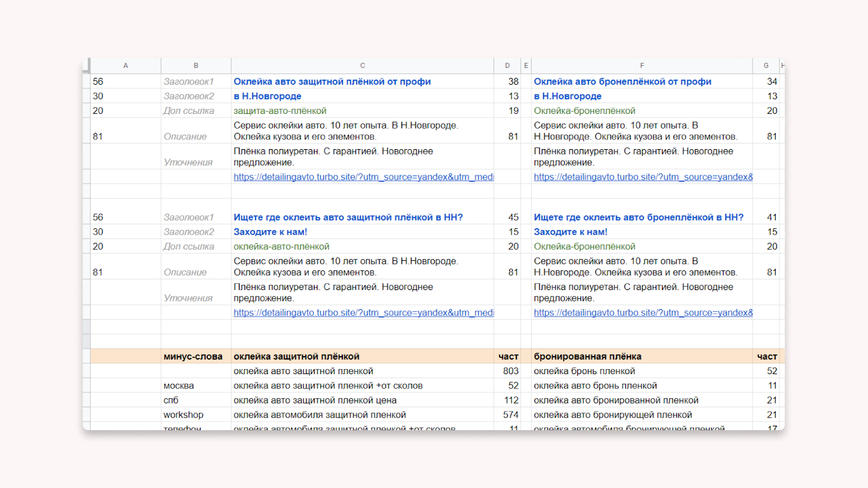868x488 pixels.
Task: Click frequency value 574
Action: pyautogui.click(x=510, y=415)
